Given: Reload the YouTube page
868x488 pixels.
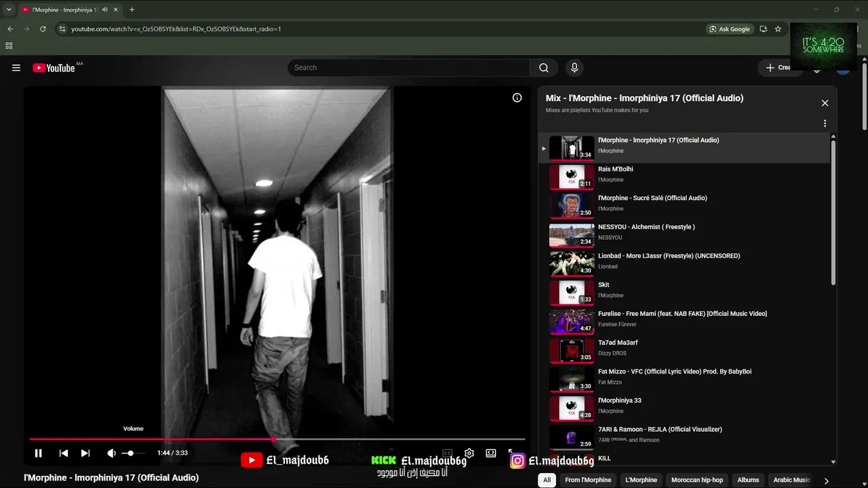Looking at the screenshot, I should pos(43,29).
